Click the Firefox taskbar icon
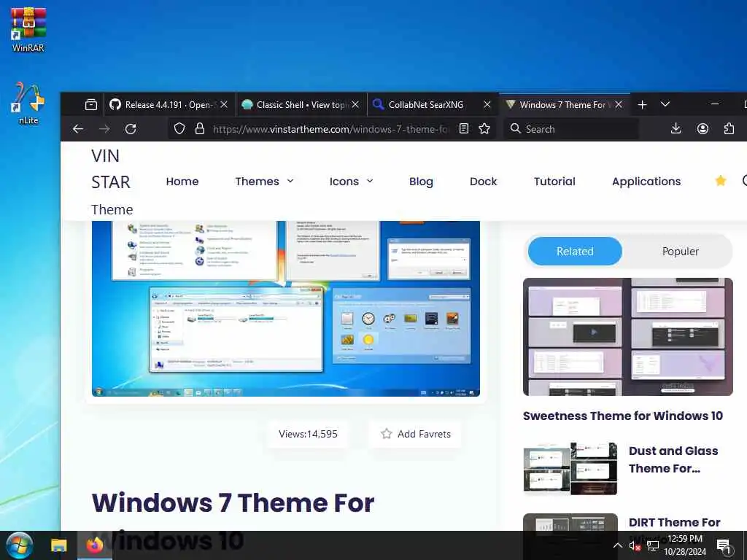Screen dimensions: 747x560 coord(94,545)
